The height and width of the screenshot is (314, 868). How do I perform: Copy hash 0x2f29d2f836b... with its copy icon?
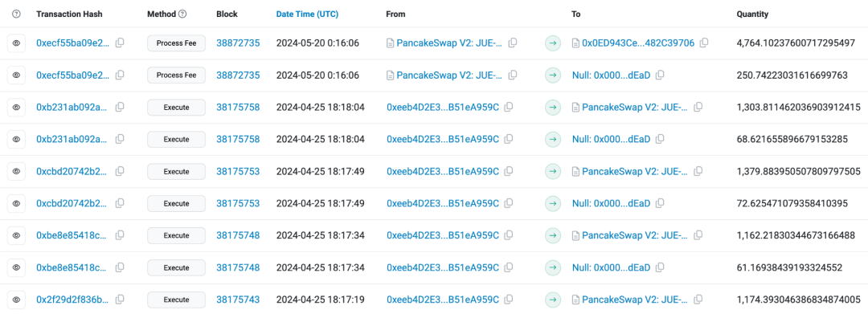(x=120, y=300)
